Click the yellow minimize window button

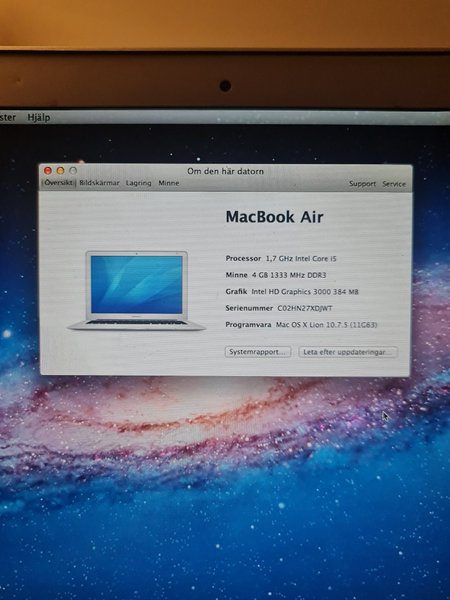[60, 171]
